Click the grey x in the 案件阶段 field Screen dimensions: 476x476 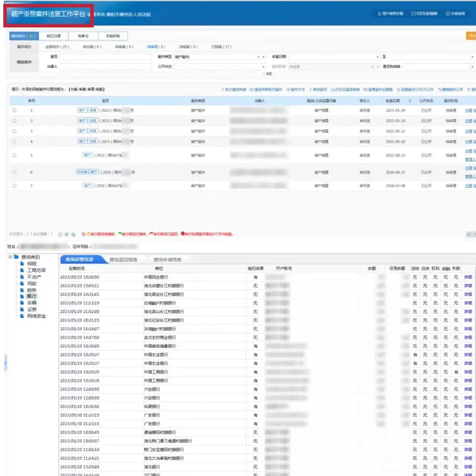[373, 67]
